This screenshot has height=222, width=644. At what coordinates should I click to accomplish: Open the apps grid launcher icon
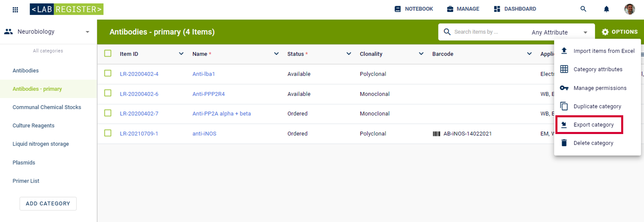[15, 10]
